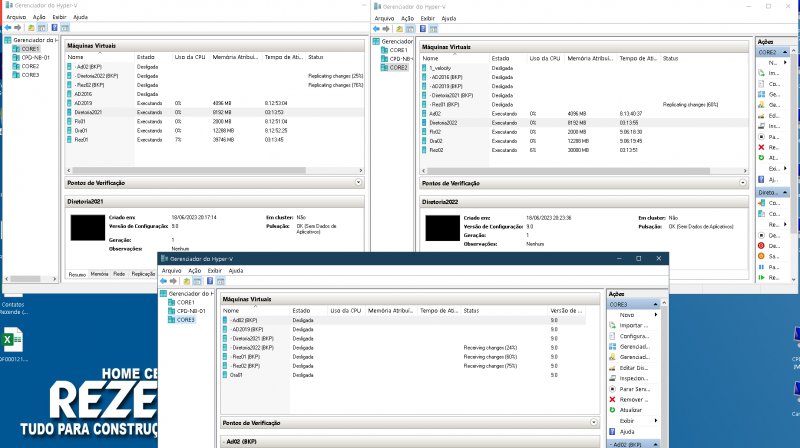Collapse Pontos de Verificação panel in top-right window
This screenshot has width=800, height=448.
point(742,183)
